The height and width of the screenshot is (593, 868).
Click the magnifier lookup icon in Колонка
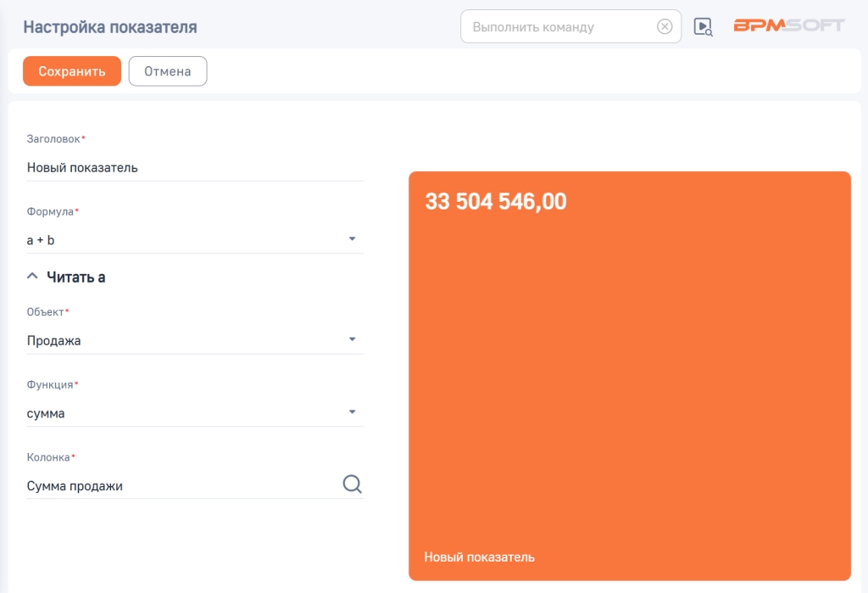(x=352, y=484)
